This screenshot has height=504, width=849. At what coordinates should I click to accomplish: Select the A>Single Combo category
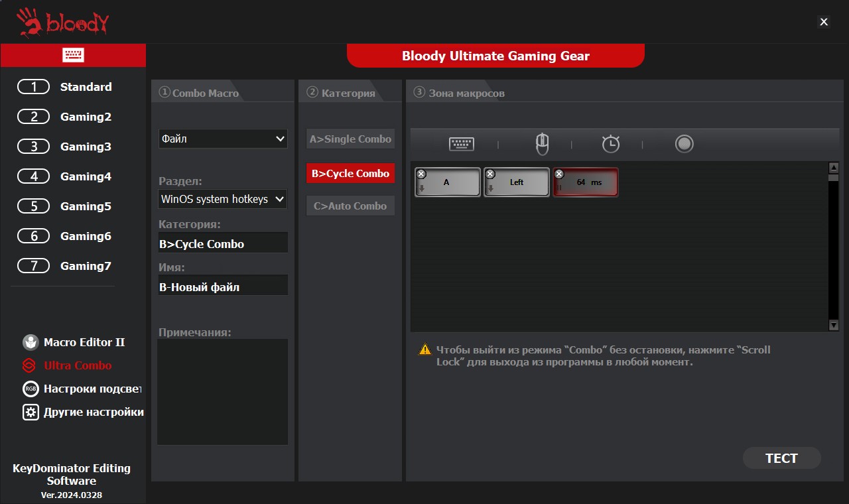[x=350, y=139]
